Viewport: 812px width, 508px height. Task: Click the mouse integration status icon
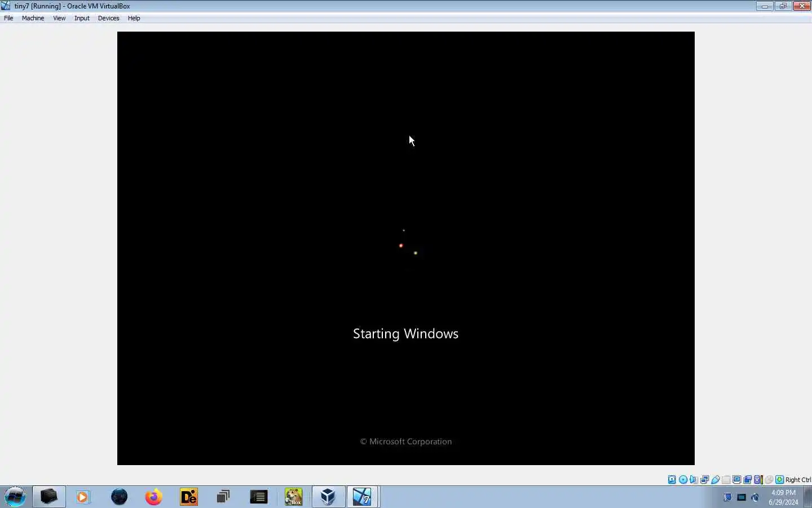coord(769,480)
